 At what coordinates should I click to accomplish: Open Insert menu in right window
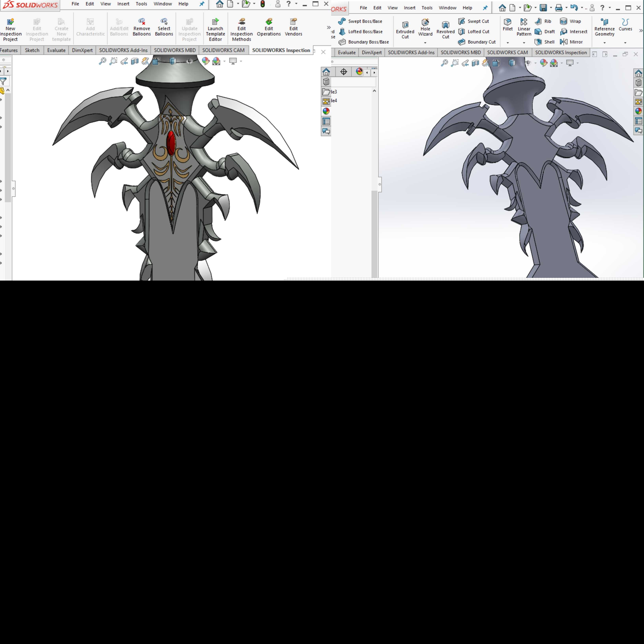410,8
